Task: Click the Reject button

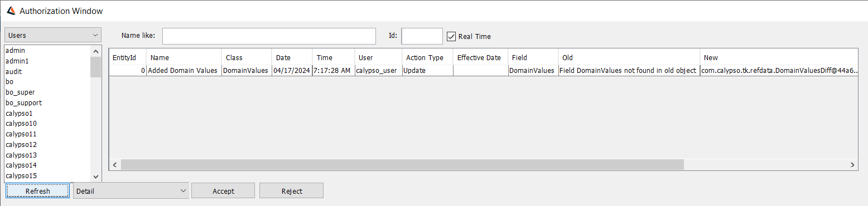Action: 292,190
